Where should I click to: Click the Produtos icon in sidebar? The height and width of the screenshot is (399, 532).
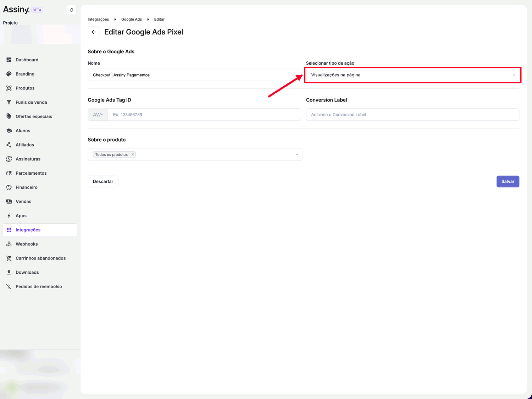click(9, 88)
